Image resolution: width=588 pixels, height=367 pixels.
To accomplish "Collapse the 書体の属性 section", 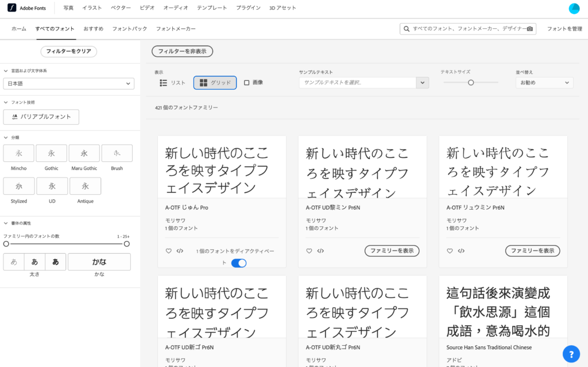I will coord(6,223).
